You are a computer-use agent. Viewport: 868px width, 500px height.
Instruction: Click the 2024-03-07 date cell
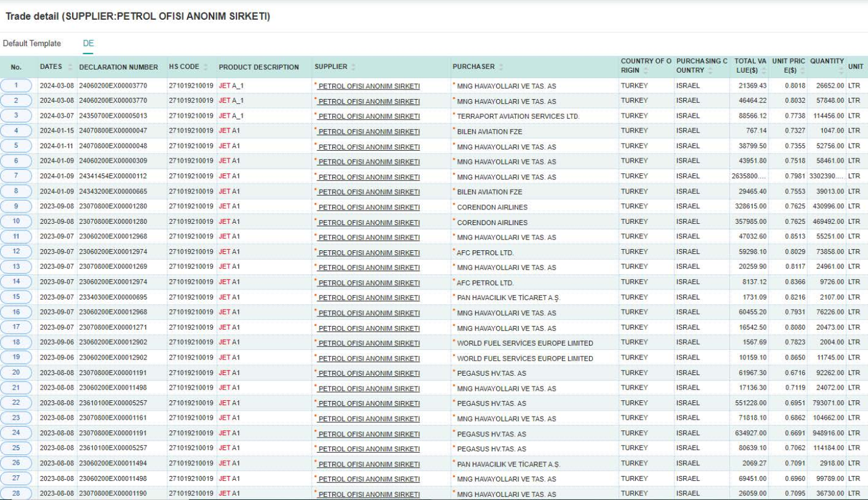57,116
